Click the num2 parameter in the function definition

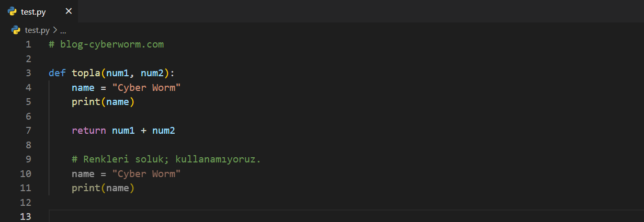(x=152, y=73)
